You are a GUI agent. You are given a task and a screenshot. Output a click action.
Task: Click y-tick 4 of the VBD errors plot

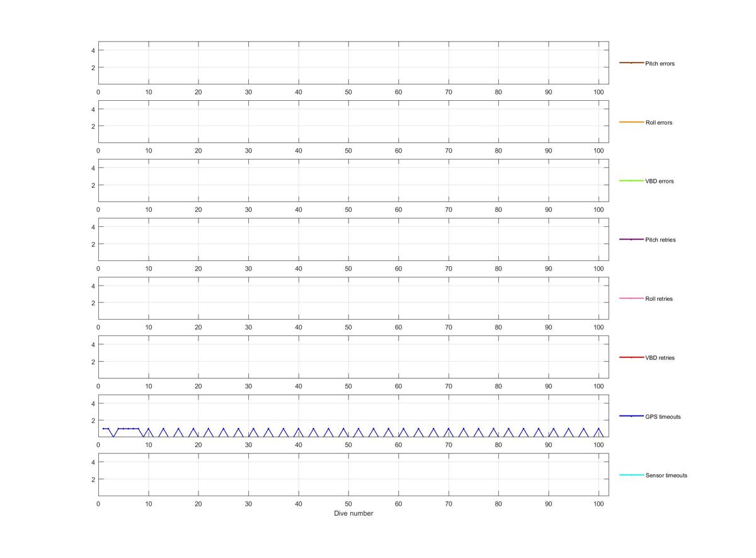click(93, 168)
